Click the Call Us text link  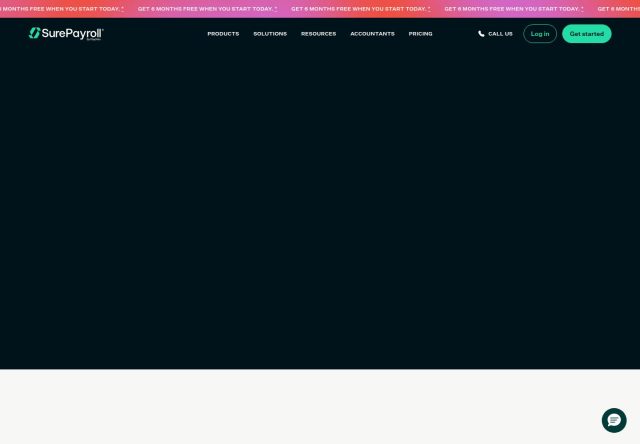coord(500,34)
